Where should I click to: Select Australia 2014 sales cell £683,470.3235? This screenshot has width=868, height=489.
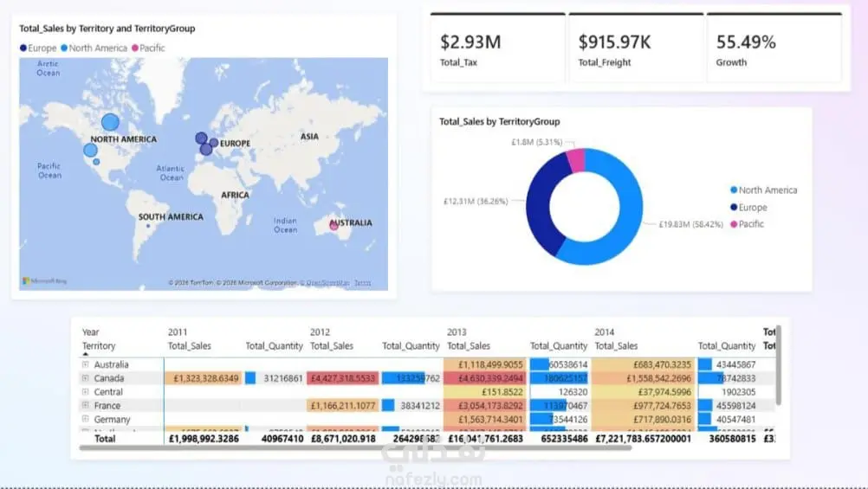(643, 364)
